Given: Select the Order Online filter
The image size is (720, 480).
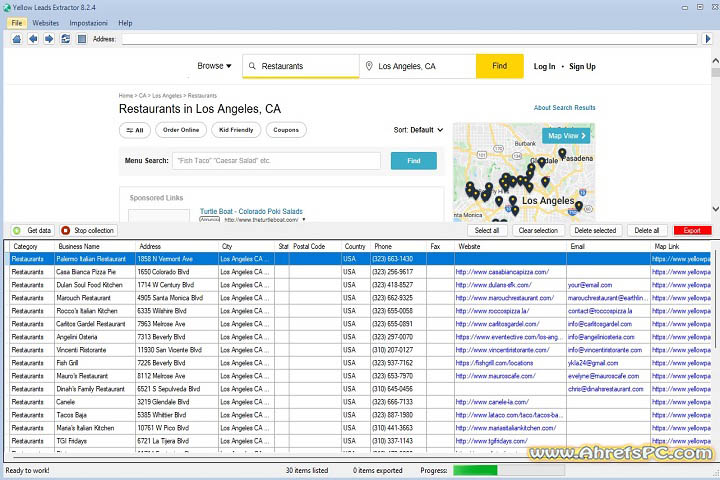Looking at the screenshot, I should coord(181,130).
